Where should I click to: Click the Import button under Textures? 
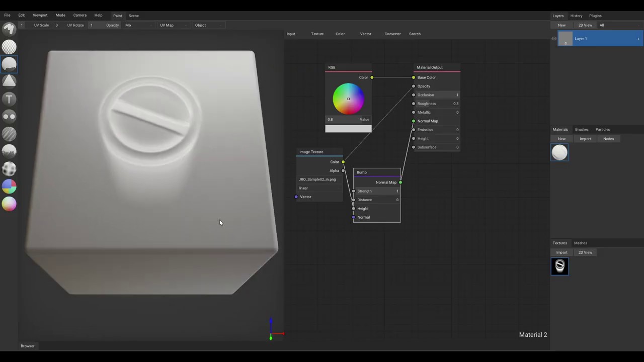point(561,252)
